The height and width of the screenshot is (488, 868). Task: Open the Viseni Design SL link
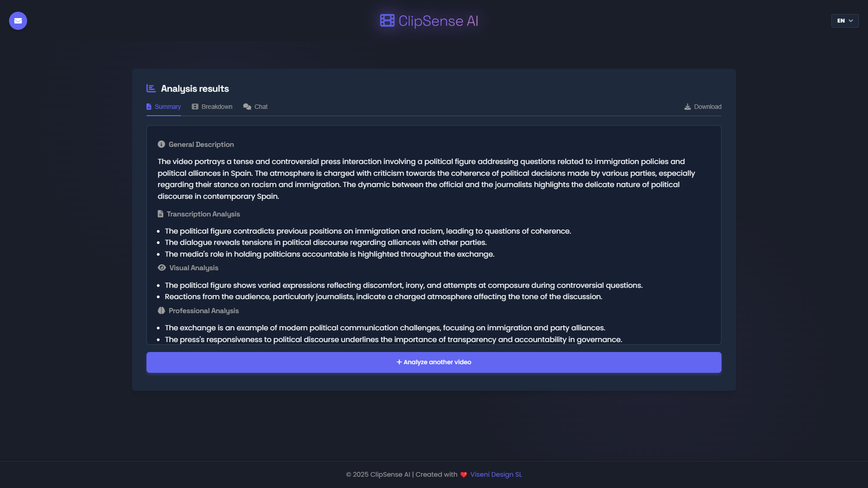tap(496, 474)
